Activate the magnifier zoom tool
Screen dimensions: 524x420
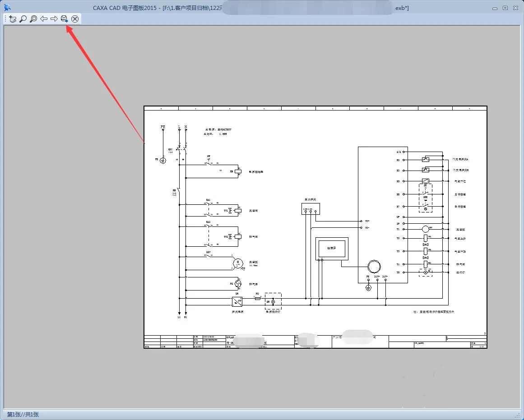23,19
